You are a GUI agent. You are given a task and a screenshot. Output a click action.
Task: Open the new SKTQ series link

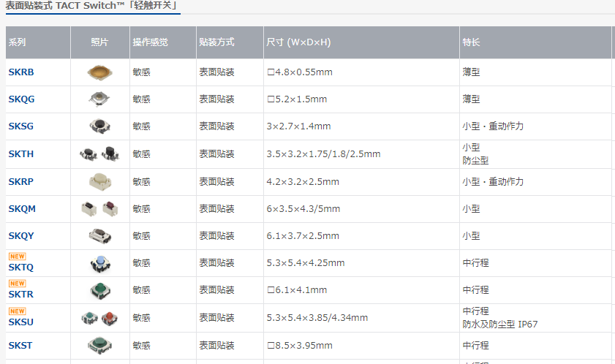[x=21, y=268]
